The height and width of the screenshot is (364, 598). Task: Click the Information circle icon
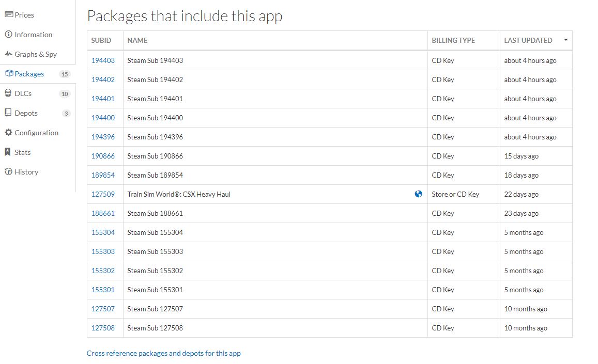point(9,35)
